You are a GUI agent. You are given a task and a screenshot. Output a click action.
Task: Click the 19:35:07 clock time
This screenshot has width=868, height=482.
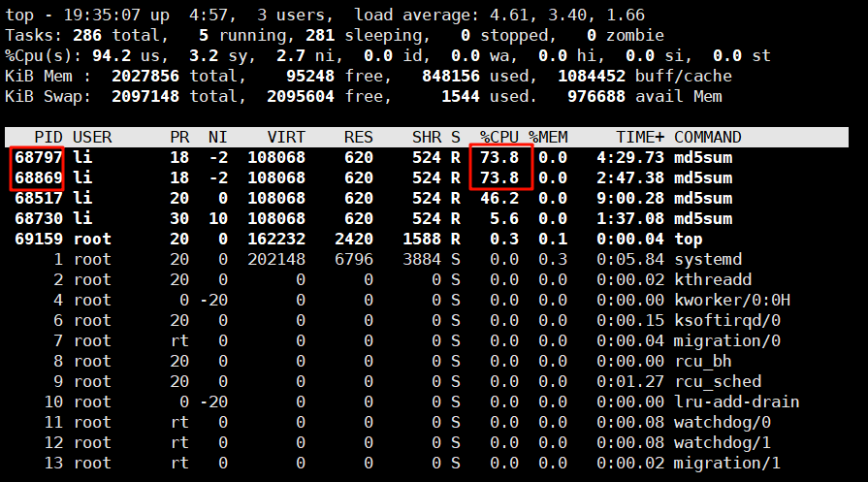[102, 15]
